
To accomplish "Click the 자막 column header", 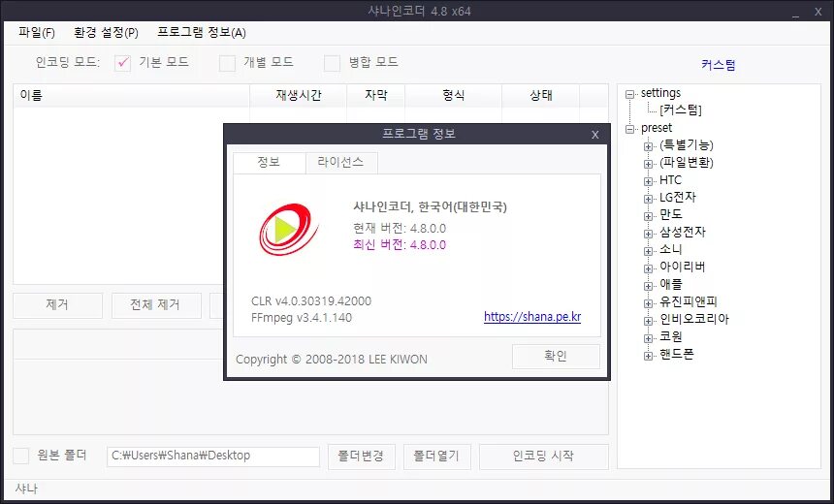I will click(x=376, y=96).
